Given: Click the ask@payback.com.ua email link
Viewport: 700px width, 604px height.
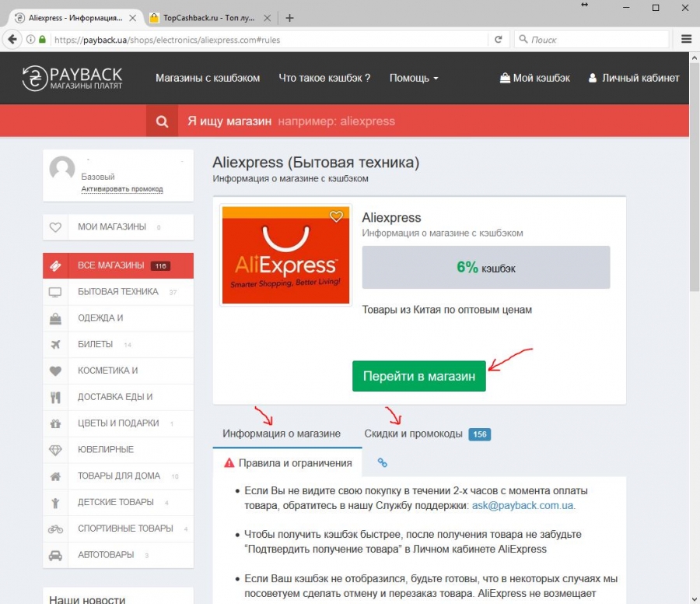Looking at the screenshot, I should 523,506.
